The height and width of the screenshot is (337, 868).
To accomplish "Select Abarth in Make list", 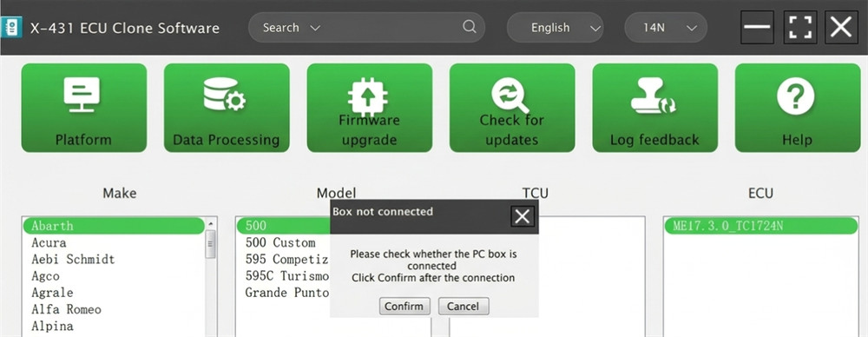I will 114,226.
